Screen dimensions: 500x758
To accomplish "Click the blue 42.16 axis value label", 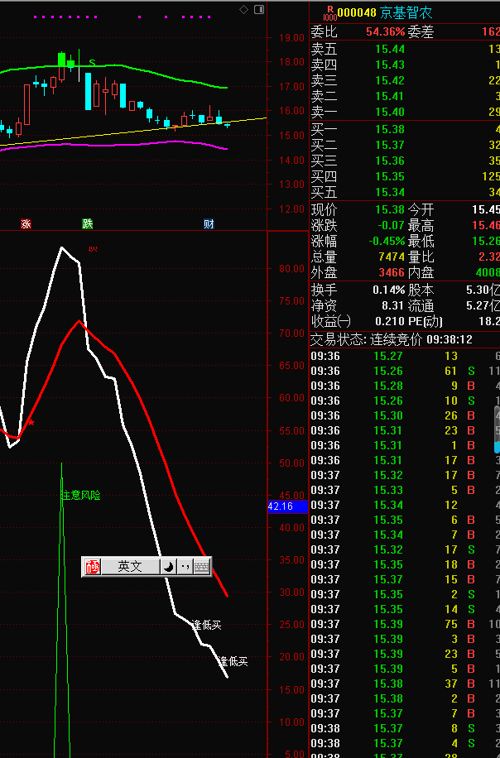I will coord(288,507).
